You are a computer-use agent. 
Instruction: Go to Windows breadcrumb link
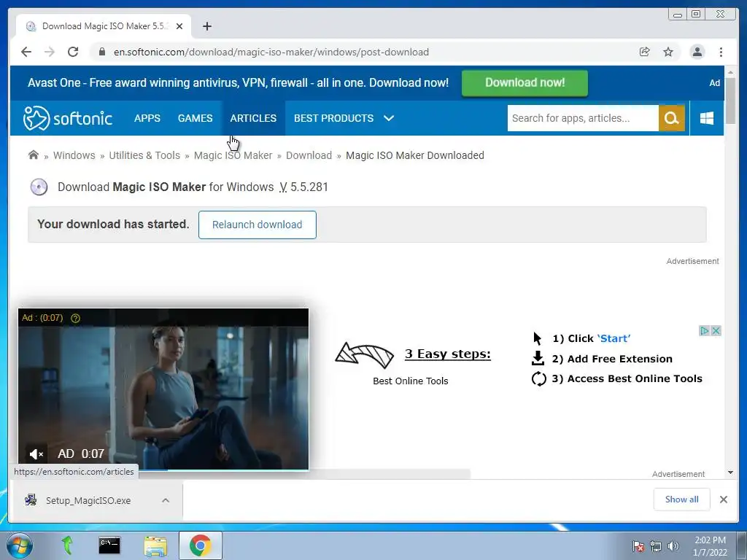point(74,155)
